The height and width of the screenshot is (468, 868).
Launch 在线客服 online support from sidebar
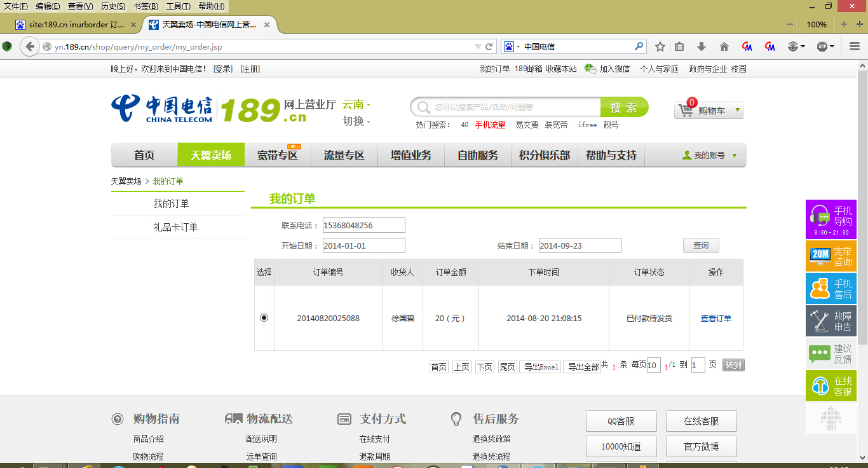click(x=831, y=386)
